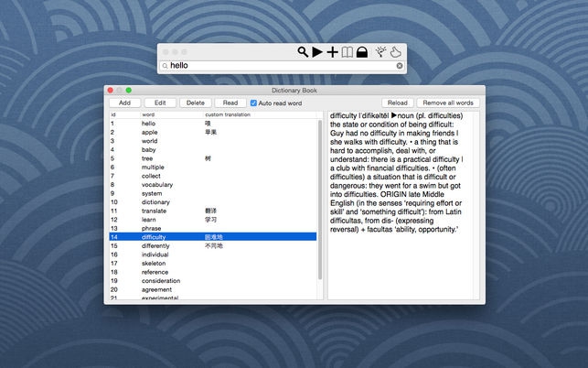Click the custom translation column header
588x368 pixels.
pos(260,114)
